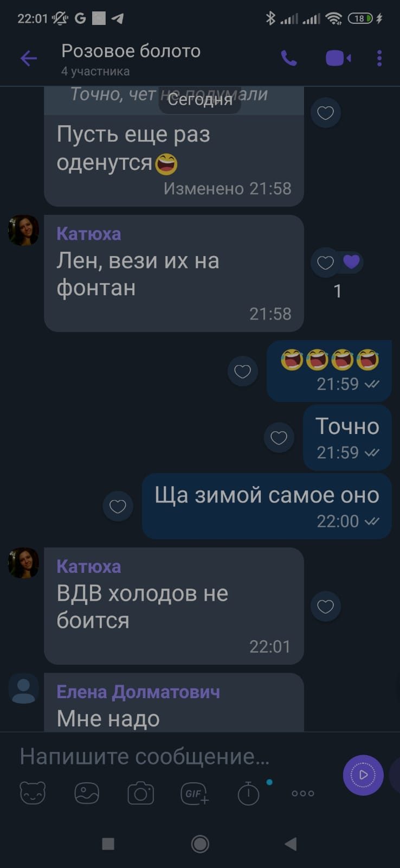Tap the Android home navigation button

click(x=200, y=844)
